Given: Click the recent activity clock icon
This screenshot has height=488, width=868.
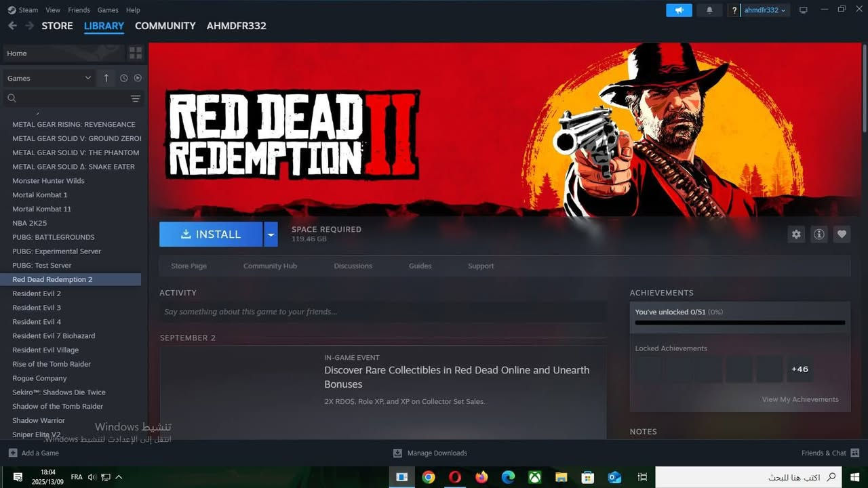Looking at the screenshot, I should point(123,78).
